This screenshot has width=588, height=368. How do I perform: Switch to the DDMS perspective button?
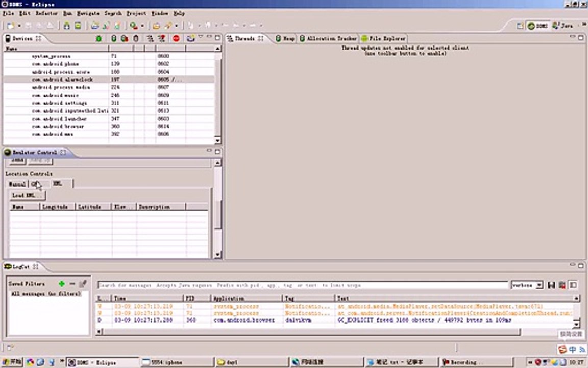tap(538, 26)
